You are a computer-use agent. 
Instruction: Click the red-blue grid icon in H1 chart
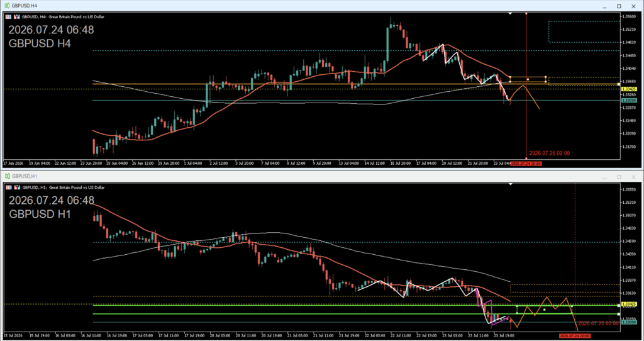click(8, 187)
